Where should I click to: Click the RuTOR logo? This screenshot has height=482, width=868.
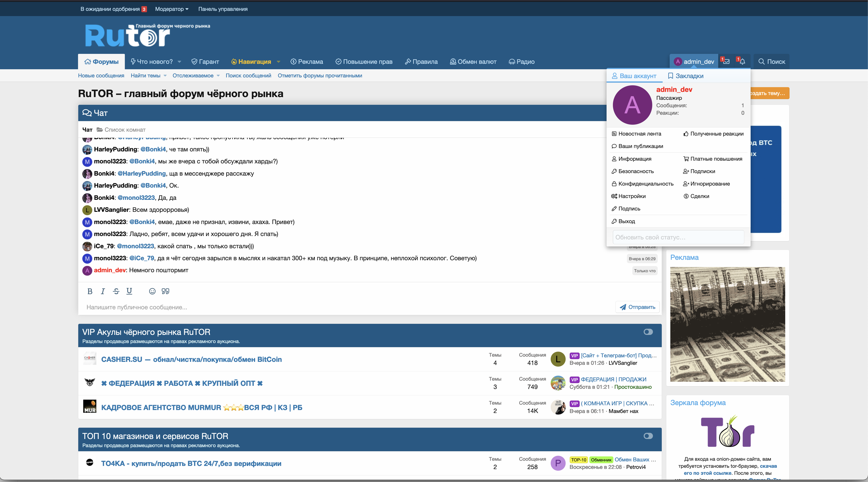tap(147, 35)
